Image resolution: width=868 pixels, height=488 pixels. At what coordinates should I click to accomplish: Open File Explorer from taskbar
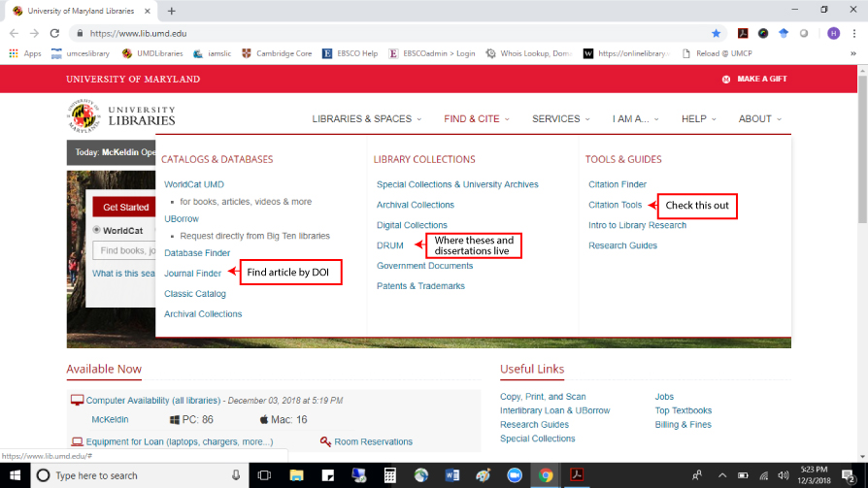[x=296, y=475]
